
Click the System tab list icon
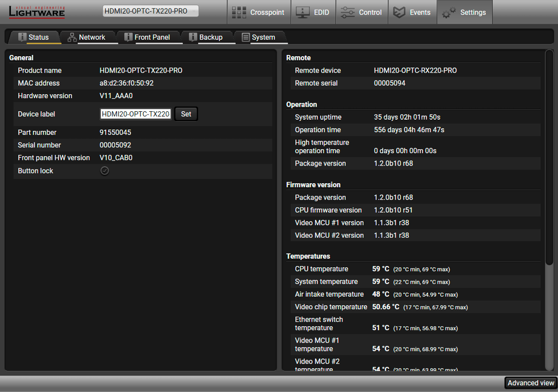246,37
